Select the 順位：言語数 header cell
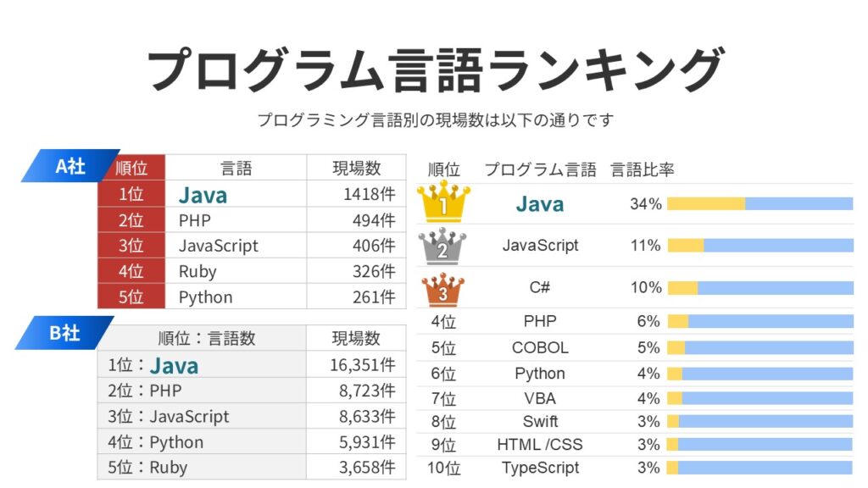Viewport: 868px width, 488px height. 207,339
